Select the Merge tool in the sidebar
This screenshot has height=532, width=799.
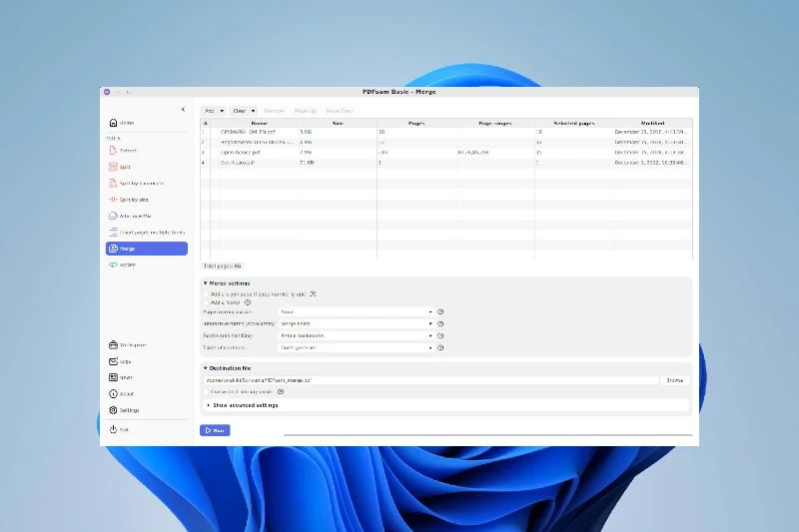pos(146,249)
